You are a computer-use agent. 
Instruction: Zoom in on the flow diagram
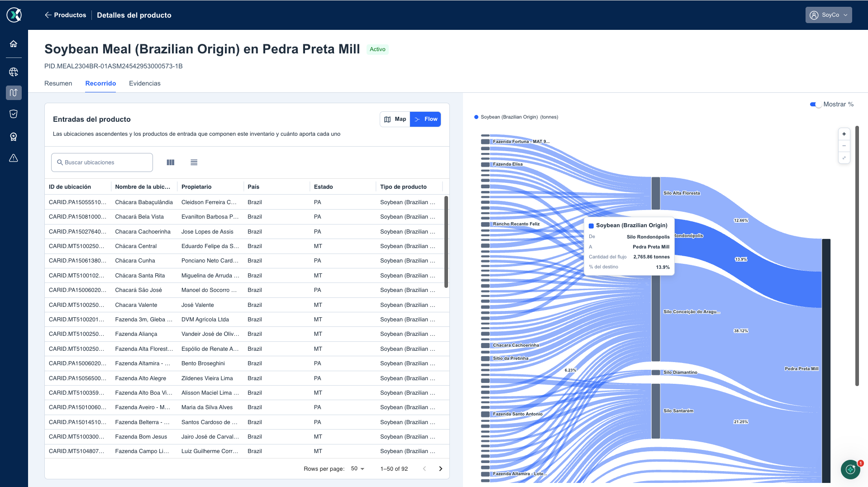click(844, 134)
